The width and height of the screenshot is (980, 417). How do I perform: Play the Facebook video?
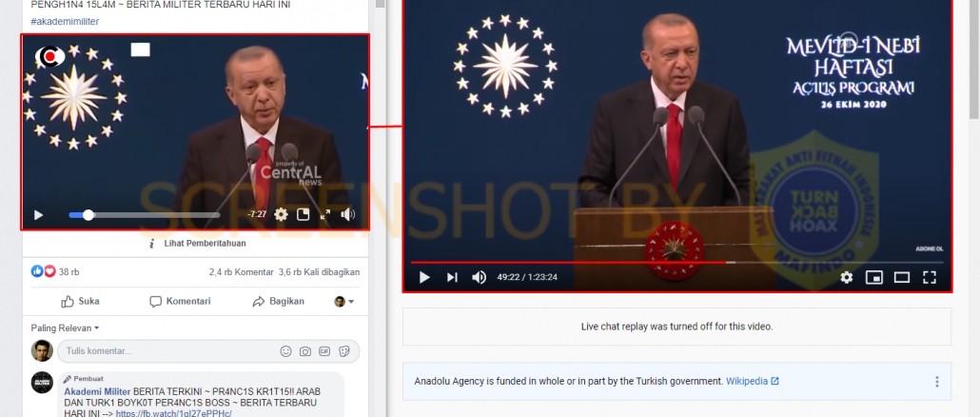click(38, 215)
